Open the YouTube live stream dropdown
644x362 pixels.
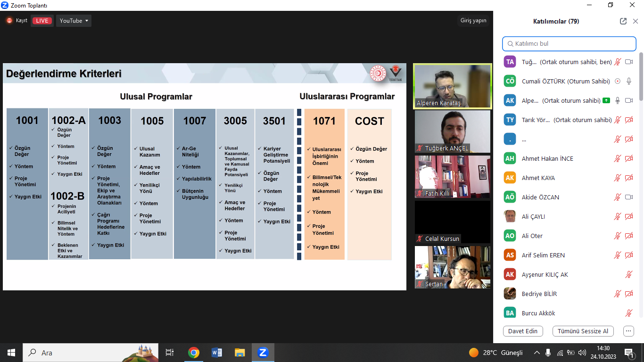(x=74, y=21)
